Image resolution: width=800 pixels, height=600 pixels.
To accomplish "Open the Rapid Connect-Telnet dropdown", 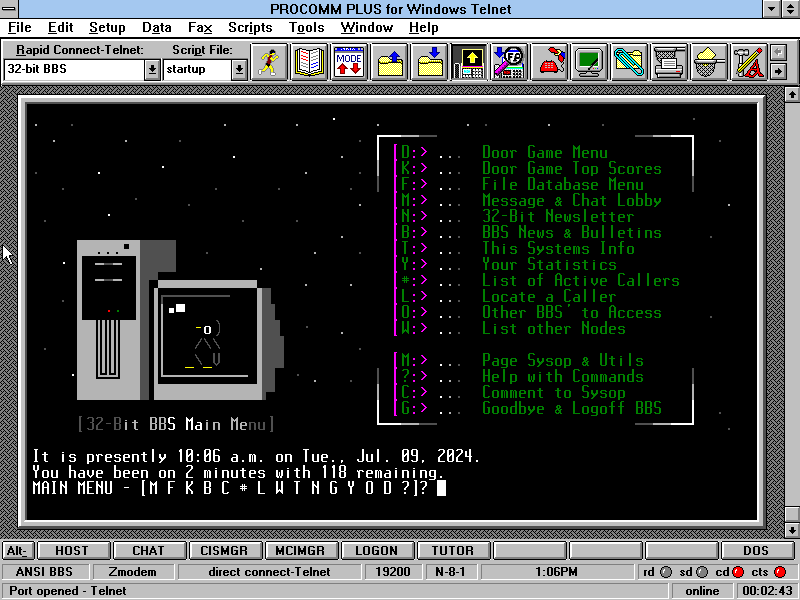I will [x=152, y=70].
